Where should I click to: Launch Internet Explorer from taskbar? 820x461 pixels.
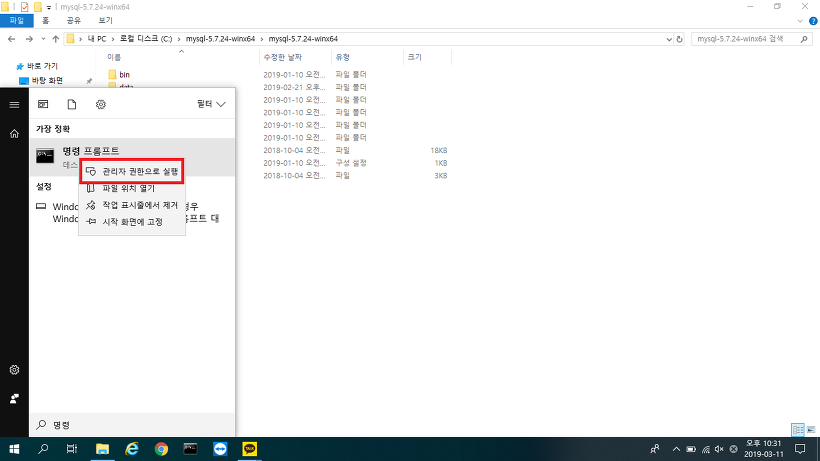(x=132, y=449)
